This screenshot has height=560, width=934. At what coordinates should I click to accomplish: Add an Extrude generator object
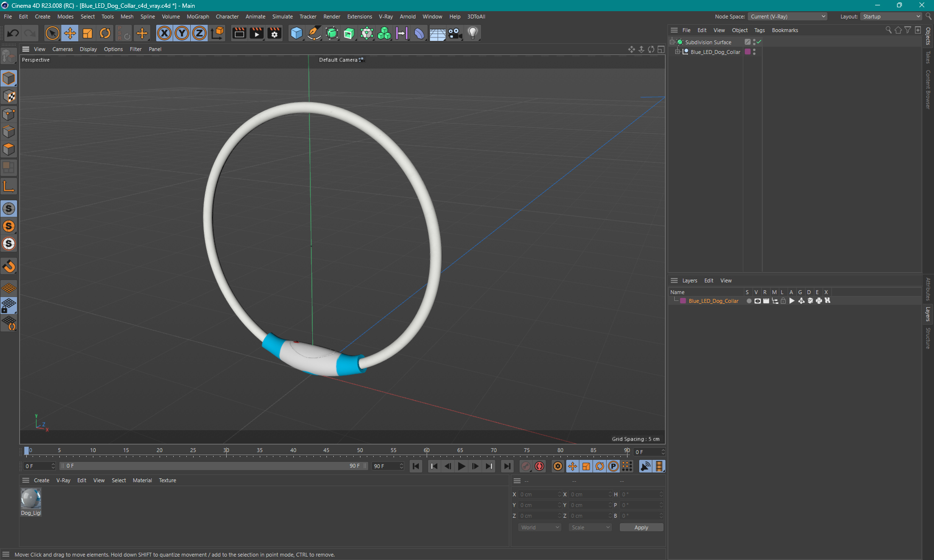tap(349, 33)
